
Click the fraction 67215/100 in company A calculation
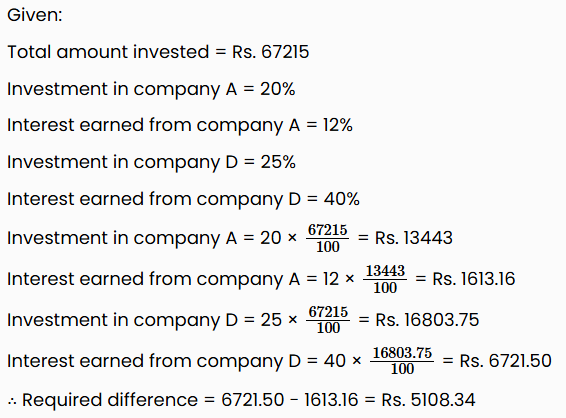(x=328, y=238)
